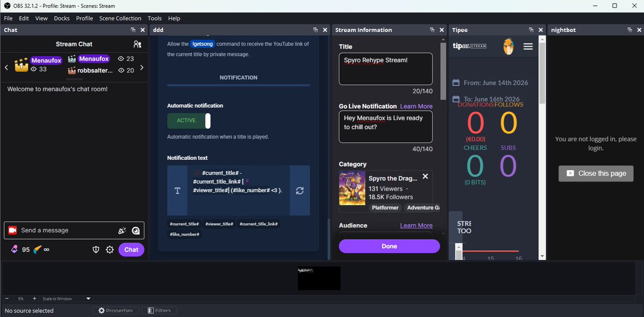Open the chat community users icon

click(x=137, y=44)
